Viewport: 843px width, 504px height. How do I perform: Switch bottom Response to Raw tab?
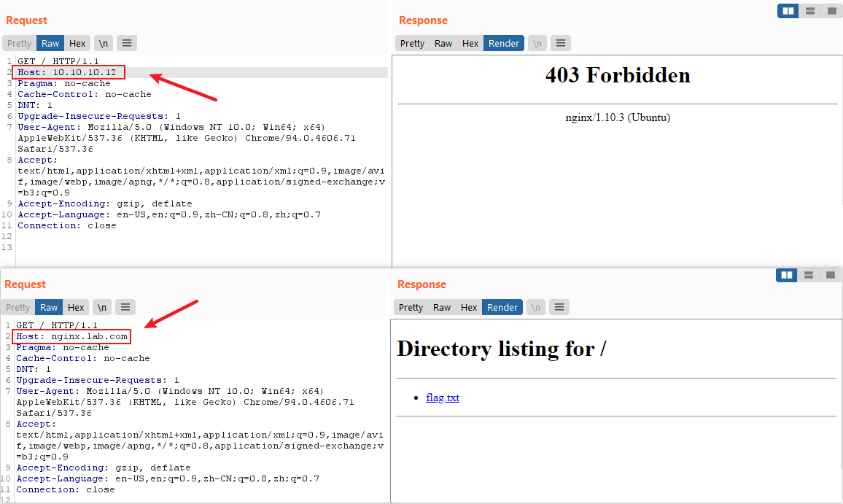click(442, 307)
